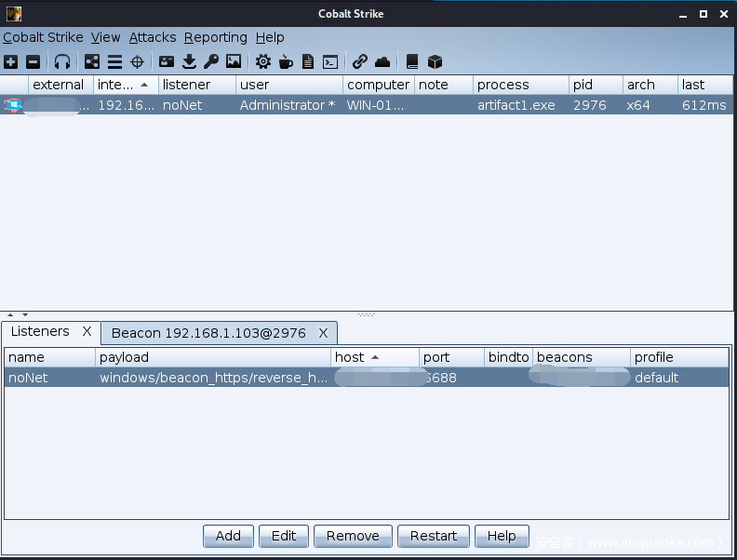The image size is (737, 560).
Task: Click the plus icon to add a teamserver connection
Action: click(11, 62)
